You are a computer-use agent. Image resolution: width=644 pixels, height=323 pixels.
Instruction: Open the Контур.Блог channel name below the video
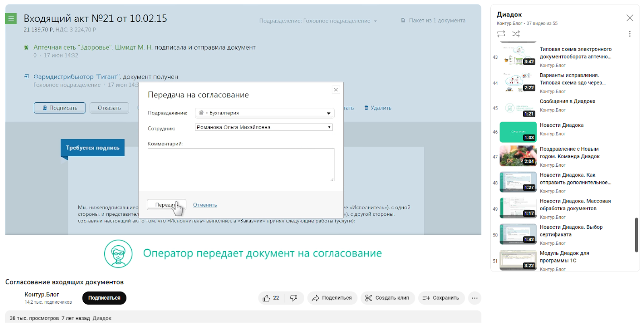point(42,294)
